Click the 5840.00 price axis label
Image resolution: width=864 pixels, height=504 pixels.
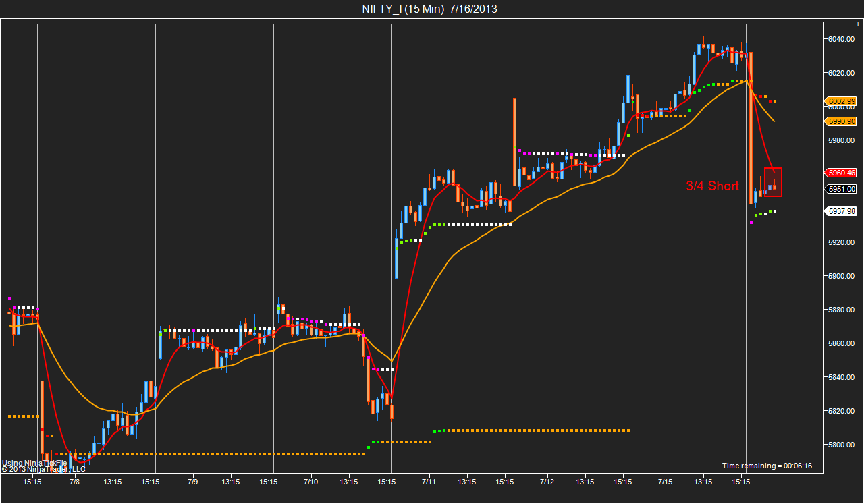842,377
